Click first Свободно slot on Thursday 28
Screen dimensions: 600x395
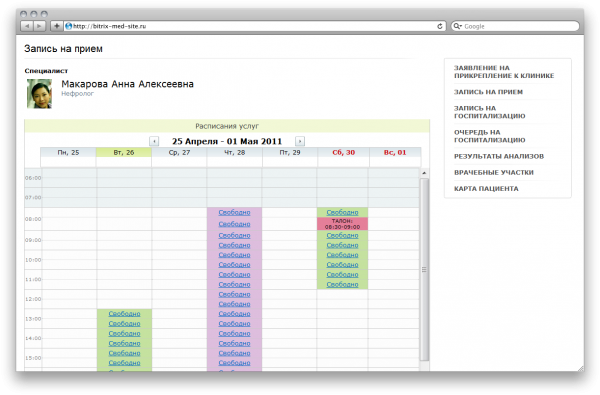click(x=234, y=212)
